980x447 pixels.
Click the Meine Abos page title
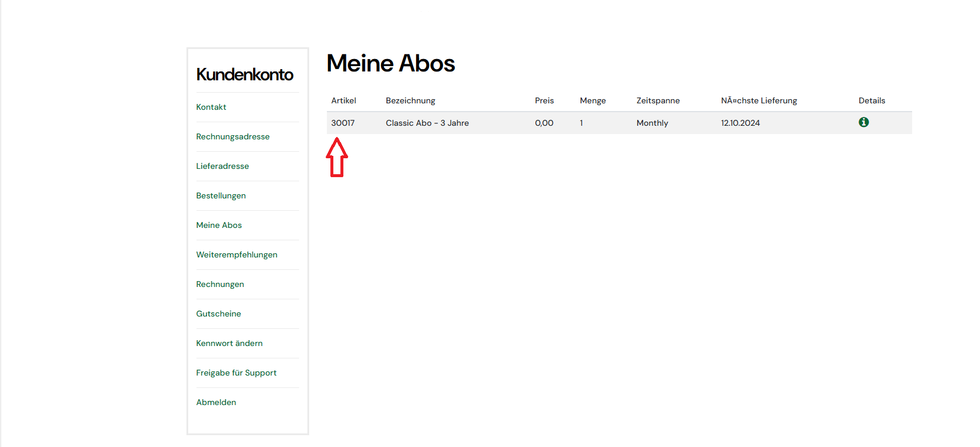[391, 63]
